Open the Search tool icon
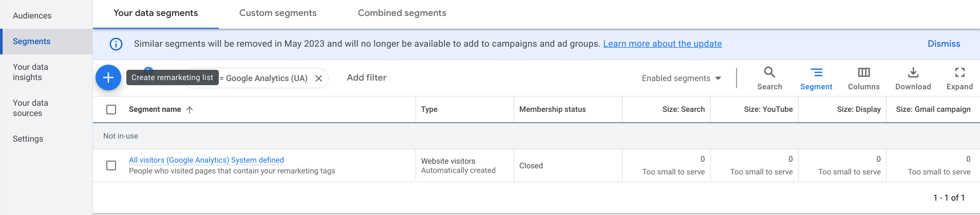Screen dimensions: 980x215 click(769, 73)
